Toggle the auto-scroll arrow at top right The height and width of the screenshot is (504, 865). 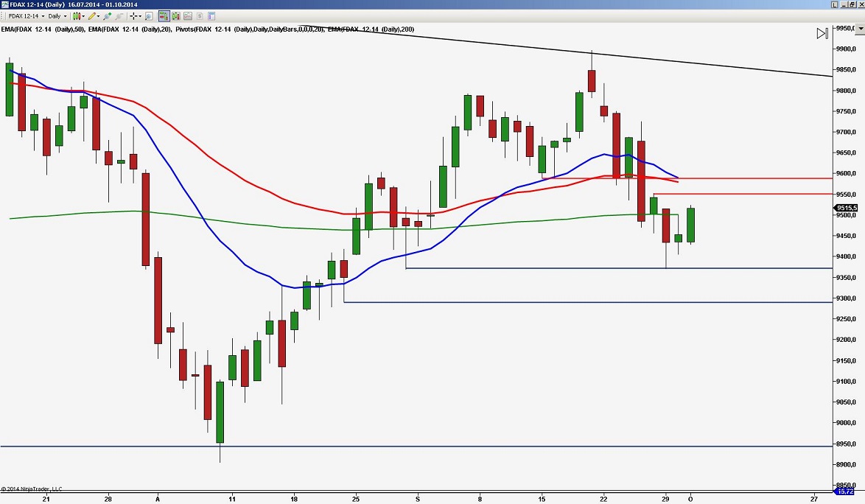(822, 32)
